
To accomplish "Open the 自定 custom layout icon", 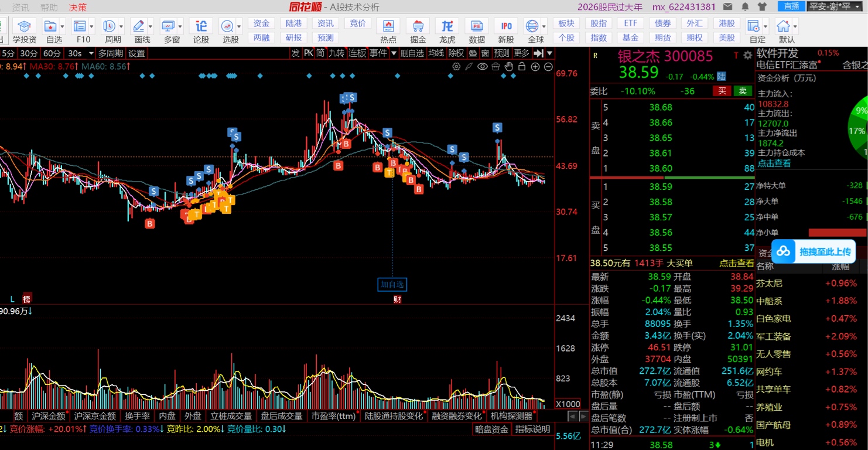I will pyautogui.click(x=754, y=26).
